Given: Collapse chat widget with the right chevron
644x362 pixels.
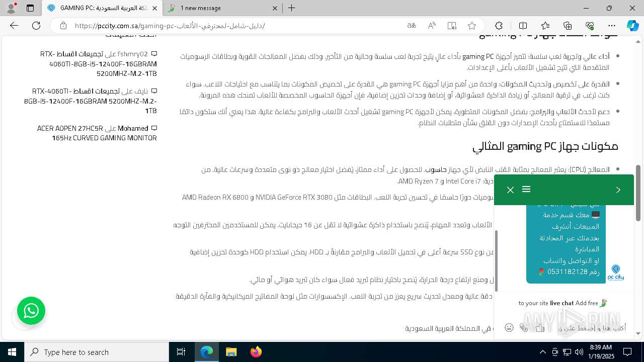Looking at the screenshot, I should tap(618, 190).
